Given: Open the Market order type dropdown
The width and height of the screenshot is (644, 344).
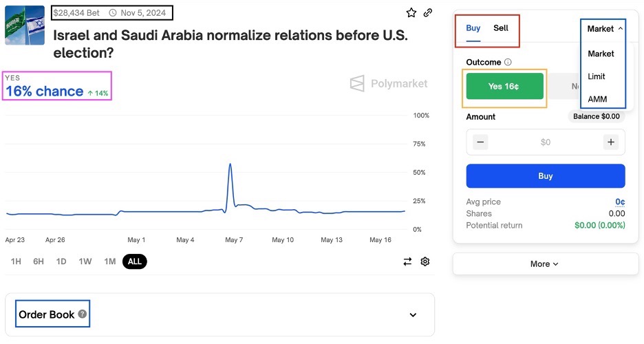Looking at the screenshot, I should point(605,29).
